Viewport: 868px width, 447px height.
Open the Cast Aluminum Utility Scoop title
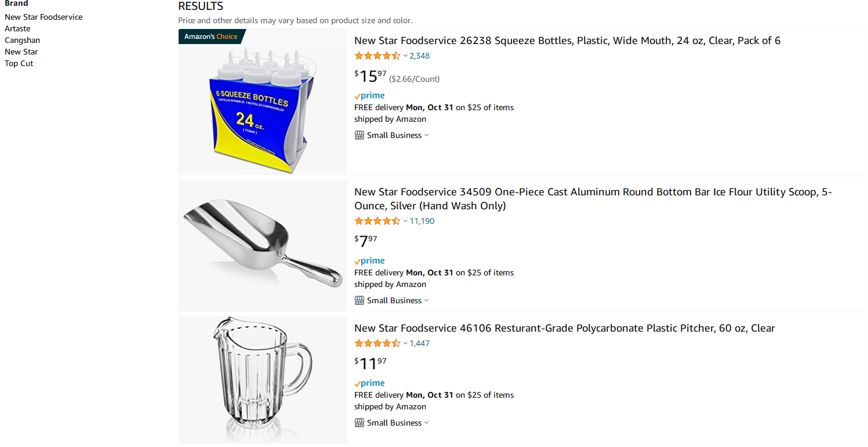(593, 199)
